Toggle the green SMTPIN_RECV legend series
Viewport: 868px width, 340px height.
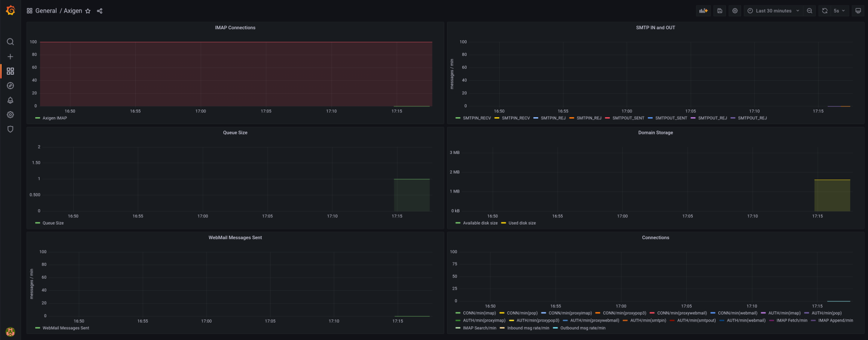tap(477, 118)
